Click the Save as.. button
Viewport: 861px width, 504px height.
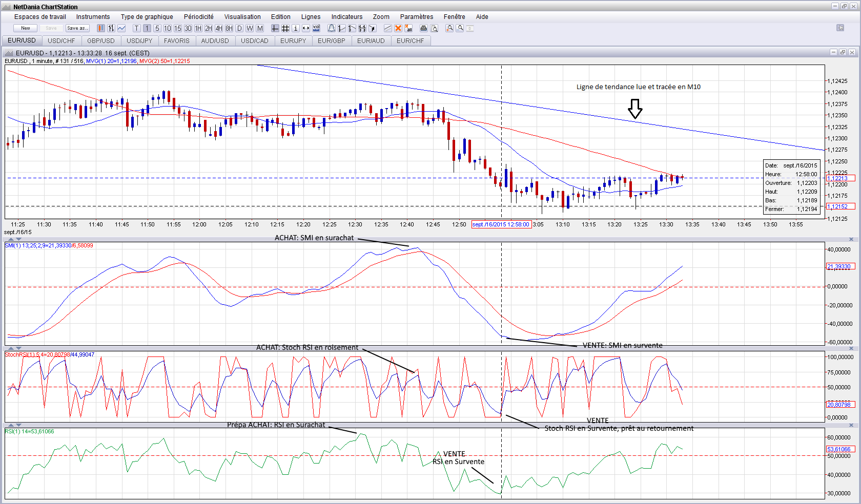(x=77, y=28)
